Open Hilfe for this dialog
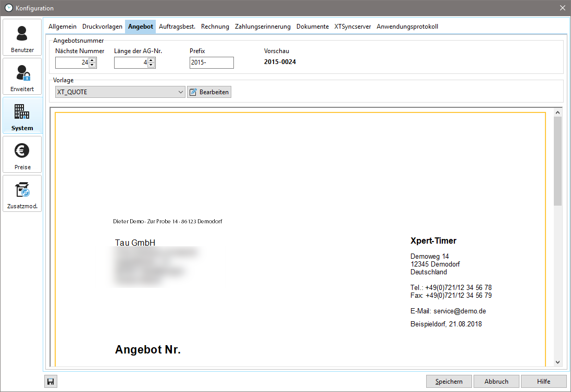Viewport: 571px width, 392px height. click(543, 382)
